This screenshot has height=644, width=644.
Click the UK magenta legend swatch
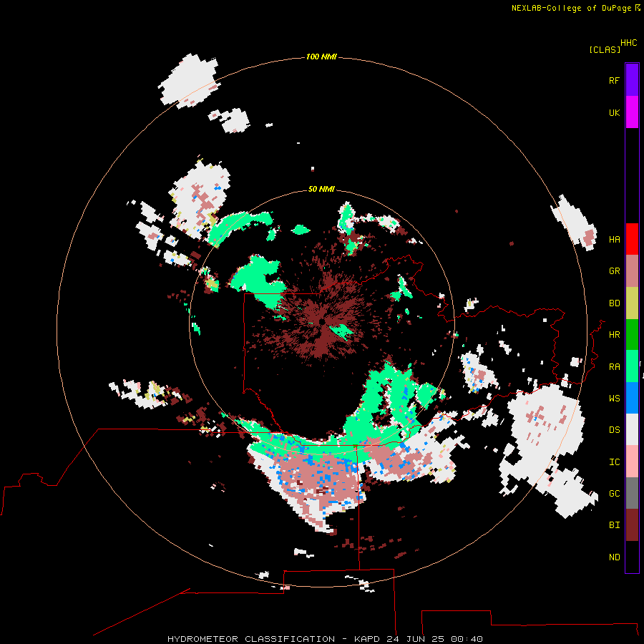click(632, 112)
